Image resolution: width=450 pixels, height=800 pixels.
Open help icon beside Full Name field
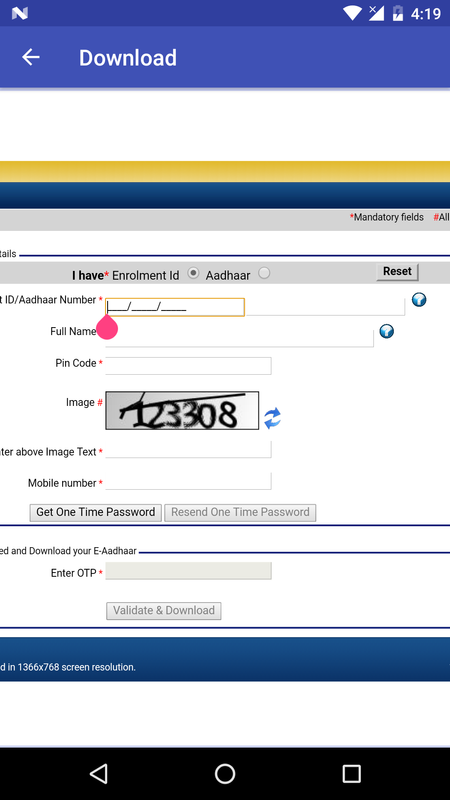(387, 332)
